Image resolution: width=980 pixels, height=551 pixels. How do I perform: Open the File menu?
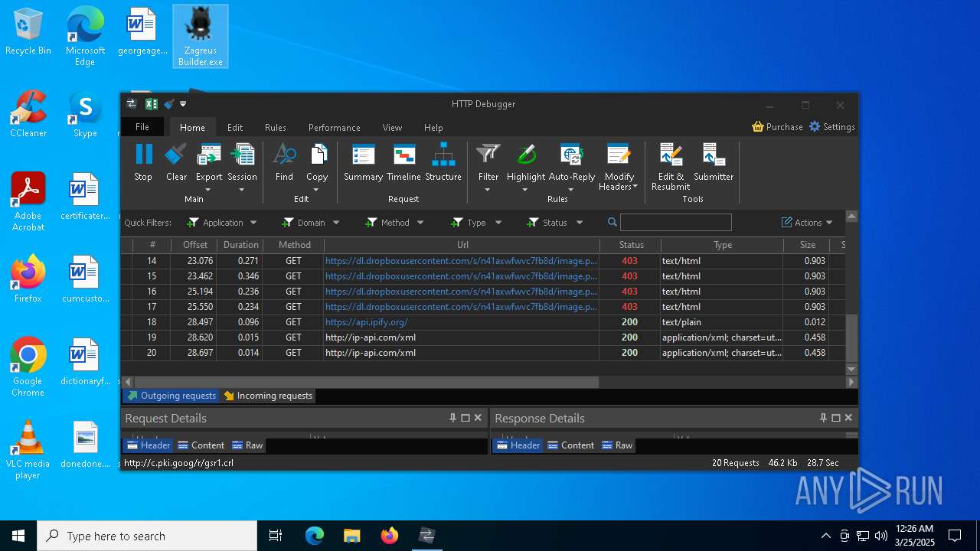142,127
